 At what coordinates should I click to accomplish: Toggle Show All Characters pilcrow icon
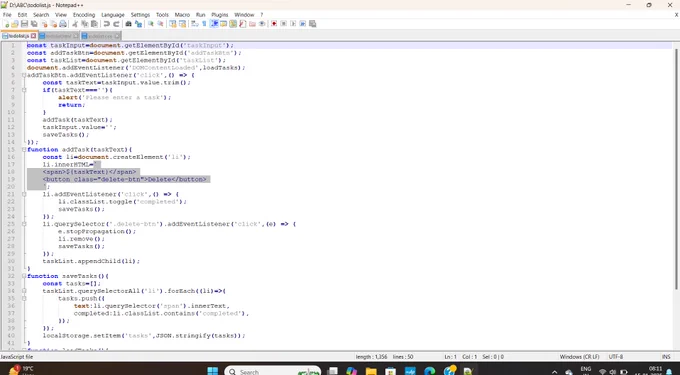coord(204,23)
